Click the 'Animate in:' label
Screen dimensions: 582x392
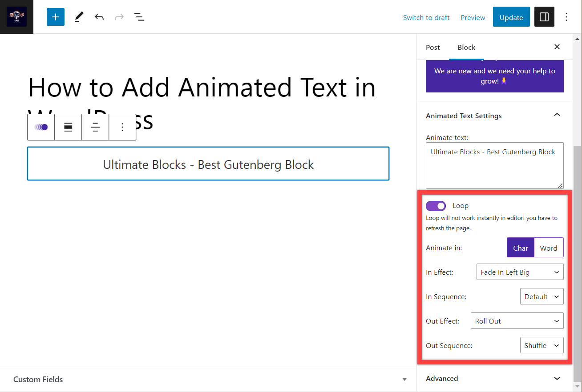444,248
